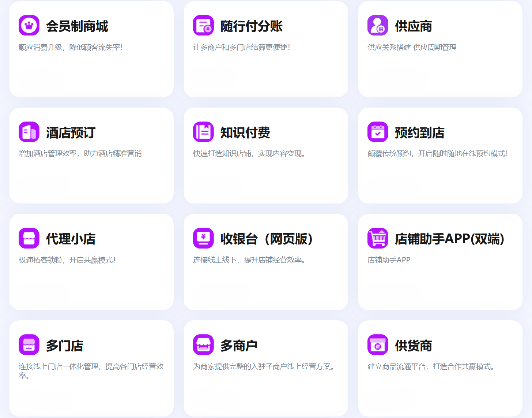The width and height of the screenshot is (532, 418).
Task: Click the 供货商 box icon
Action: coord(378,345)
